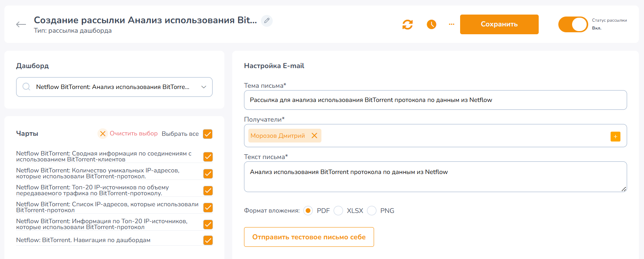Image resolution: width=644 pixels, height=259 pixels.
Task: Add a recipient with the plus button
Action: pos(615,136)
